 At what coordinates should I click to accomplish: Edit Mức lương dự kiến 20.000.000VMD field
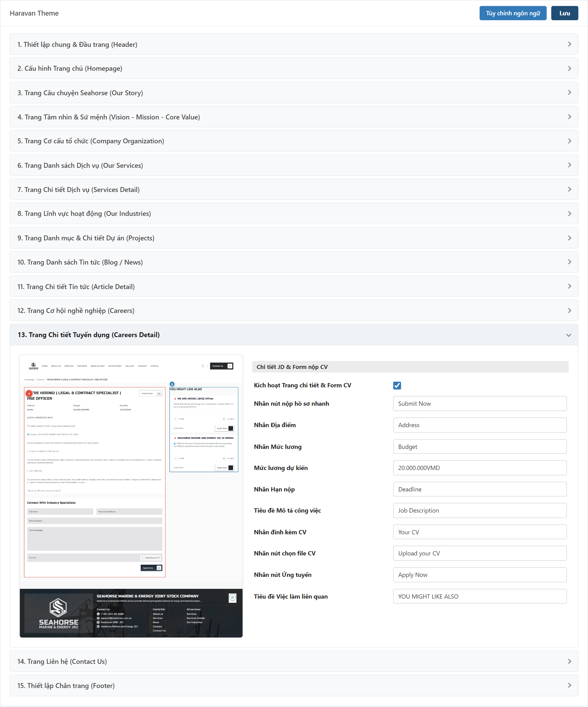pos(480,468)
